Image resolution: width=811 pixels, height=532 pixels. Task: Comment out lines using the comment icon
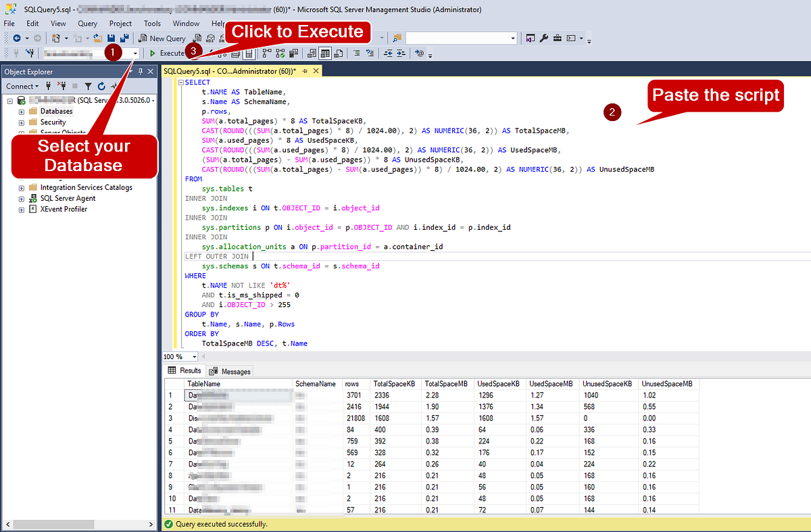click(358, 53)
